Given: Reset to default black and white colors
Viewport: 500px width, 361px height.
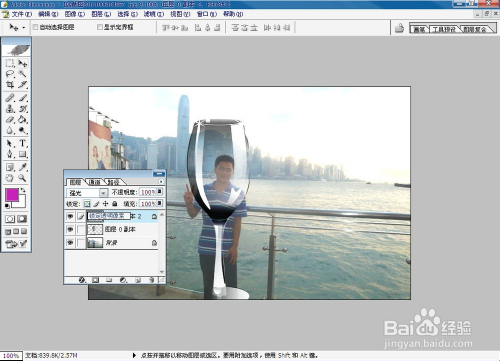Looking at the screenshot, I should coord(7,206).
